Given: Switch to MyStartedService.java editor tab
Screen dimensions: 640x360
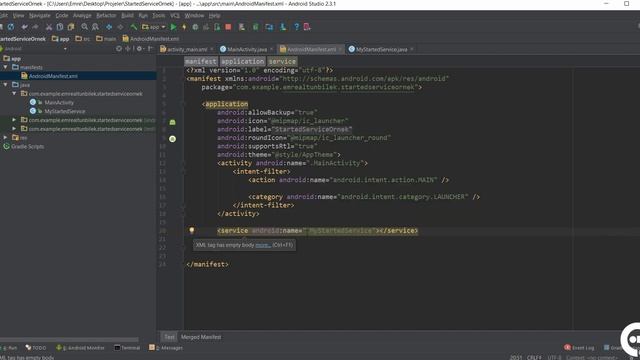Looking at the screenshot, I should click(381, 49).
